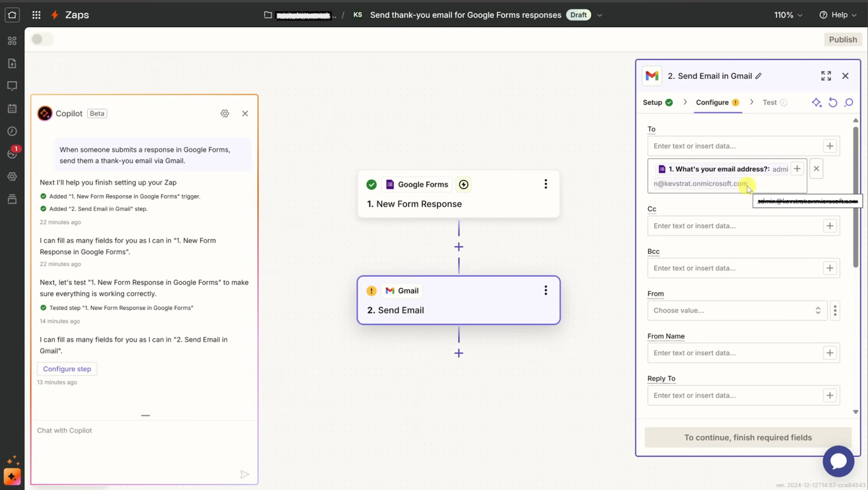
Task: Open the From Choose value dropdown
Action: click(x=737, y=310)
